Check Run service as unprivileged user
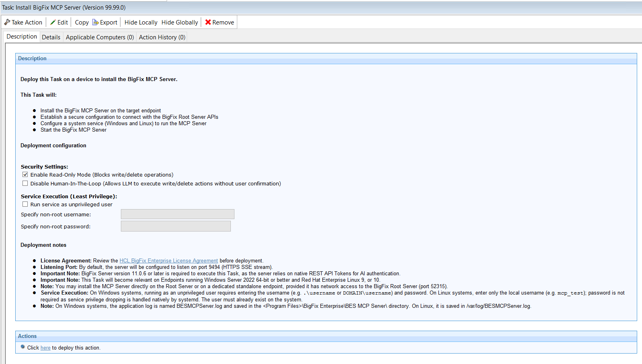 point(25,204)
